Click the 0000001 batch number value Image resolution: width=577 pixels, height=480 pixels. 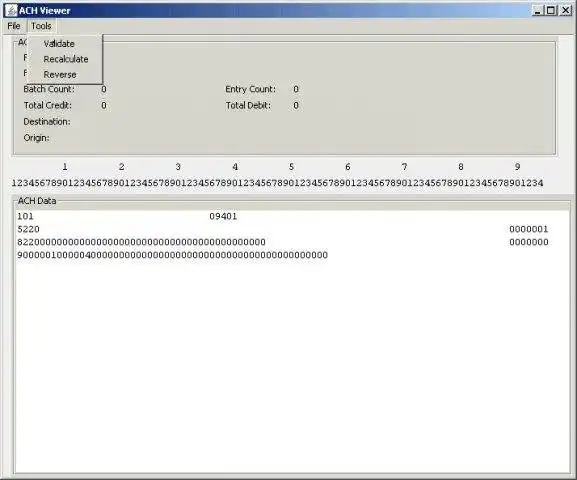(529, 229)
